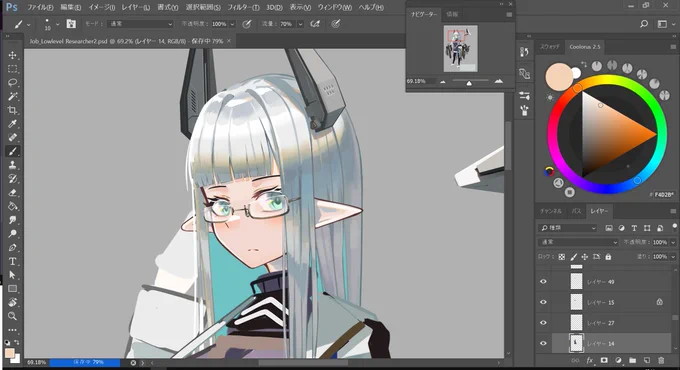Screen dimensions: 680x370
Task: Add a layer mask
Action: tap(604, 360)
